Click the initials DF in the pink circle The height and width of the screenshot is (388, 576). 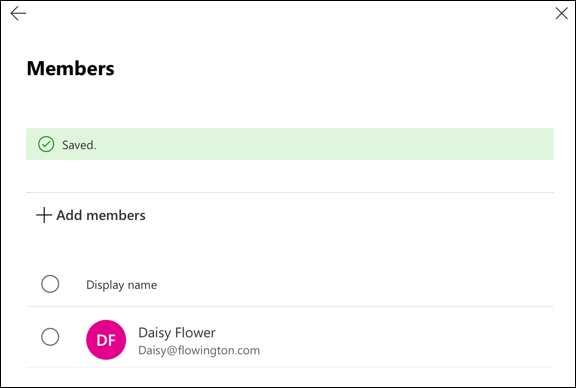(x=106, y=341)
